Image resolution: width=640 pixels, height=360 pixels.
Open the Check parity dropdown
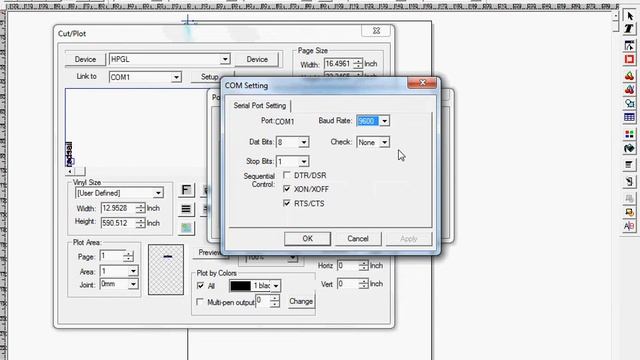click(384, 142)
